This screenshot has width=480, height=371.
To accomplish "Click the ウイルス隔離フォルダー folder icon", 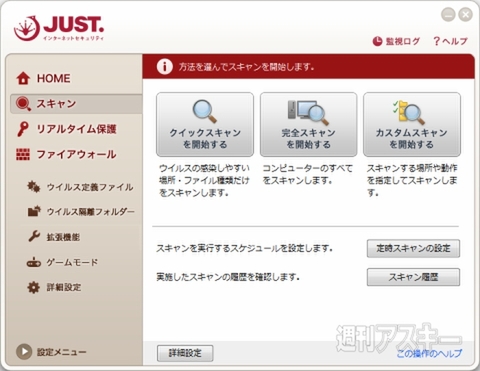I will click(34, 211).
